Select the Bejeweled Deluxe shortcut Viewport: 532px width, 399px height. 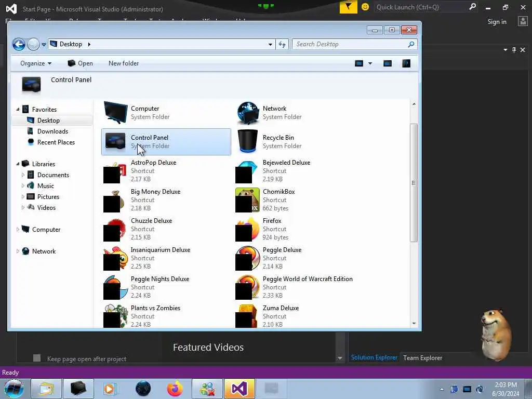click(298, 170)
